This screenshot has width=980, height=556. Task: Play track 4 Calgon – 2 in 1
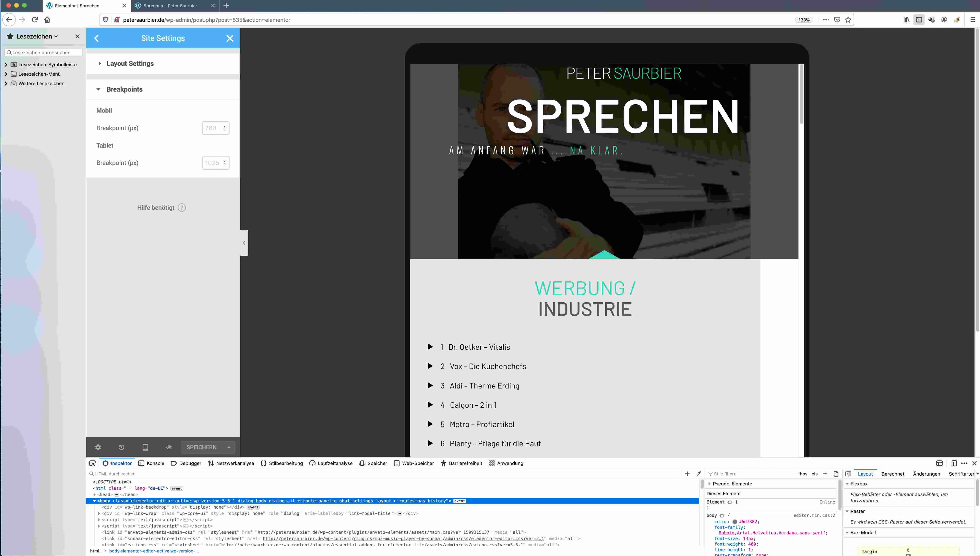coord(430,405)
